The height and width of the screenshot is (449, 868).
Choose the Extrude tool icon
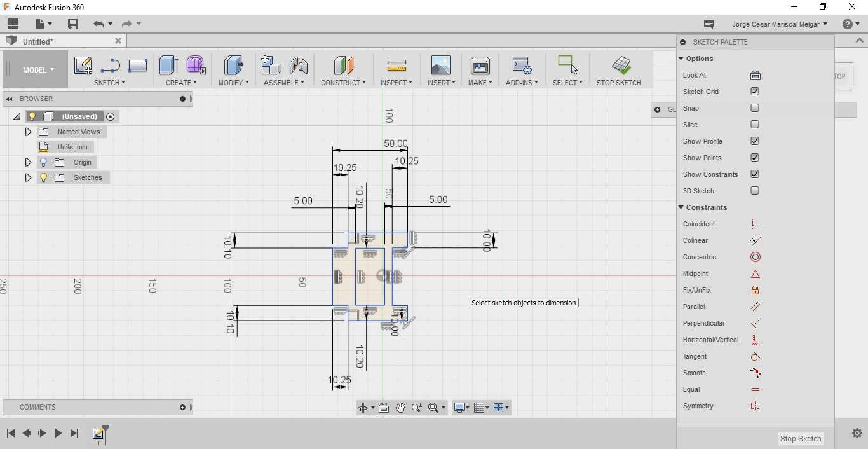coord(168,65)
